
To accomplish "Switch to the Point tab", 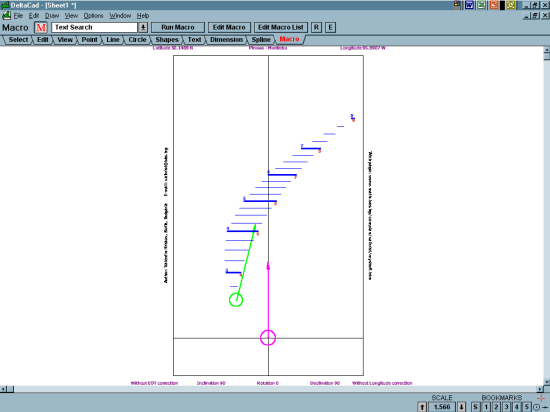I will [89, 40].
